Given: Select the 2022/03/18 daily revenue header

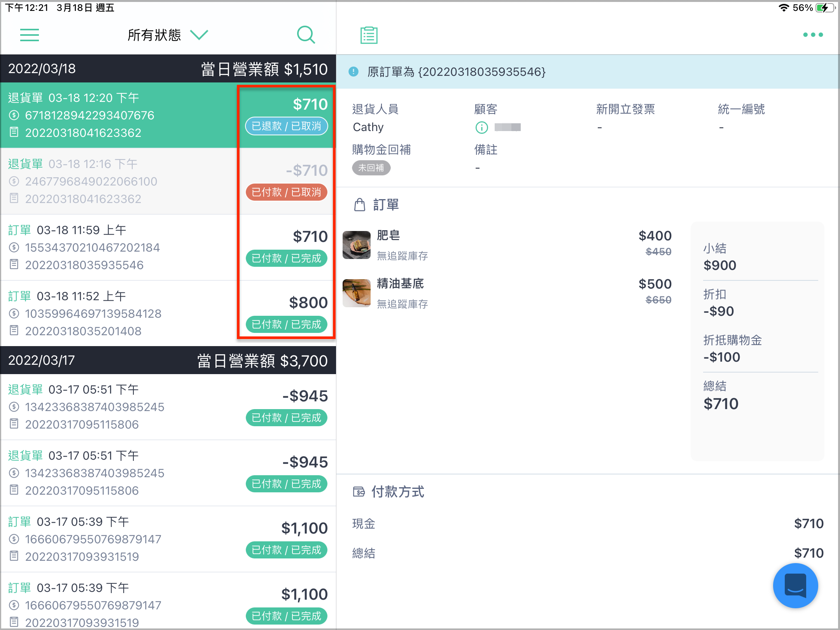Looking at the screenshot, I should point(168,68).
